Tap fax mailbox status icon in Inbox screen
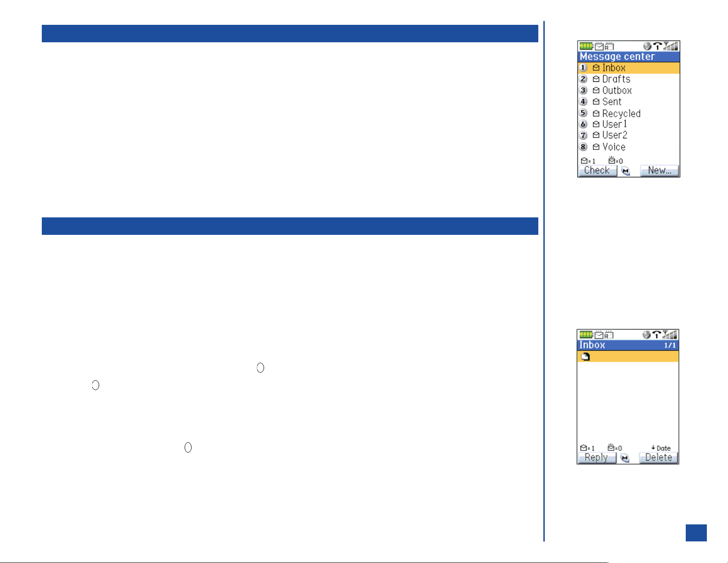 (609, 335)
